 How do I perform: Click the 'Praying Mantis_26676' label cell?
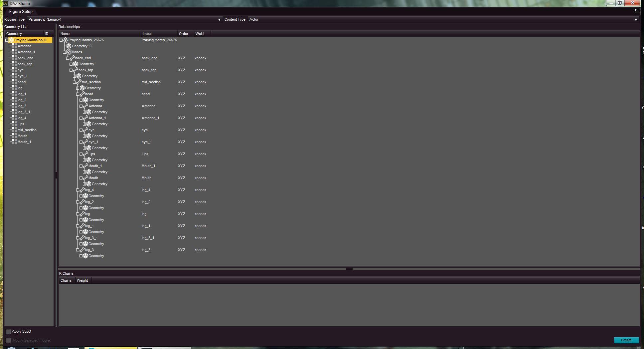(x=159, y=40)
